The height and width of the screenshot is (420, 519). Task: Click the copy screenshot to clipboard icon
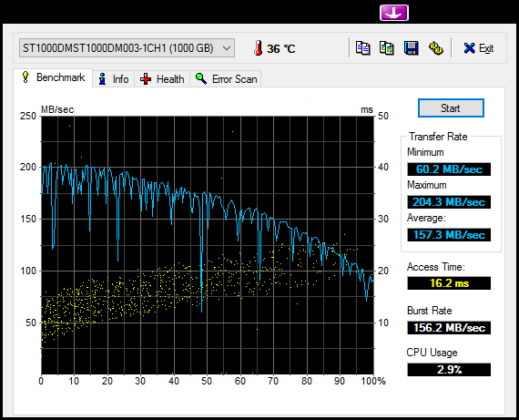tap(387, 48)
